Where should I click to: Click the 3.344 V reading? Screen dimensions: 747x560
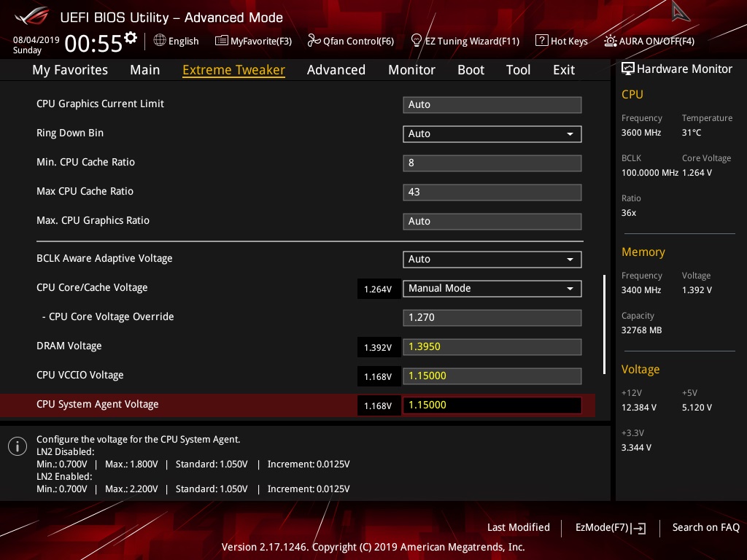(636, 447)
